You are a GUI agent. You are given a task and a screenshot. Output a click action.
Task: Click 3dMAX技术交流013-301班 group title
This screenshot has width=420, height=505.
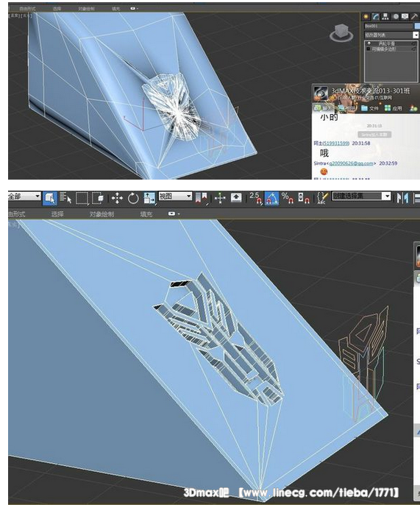[371, 91]
